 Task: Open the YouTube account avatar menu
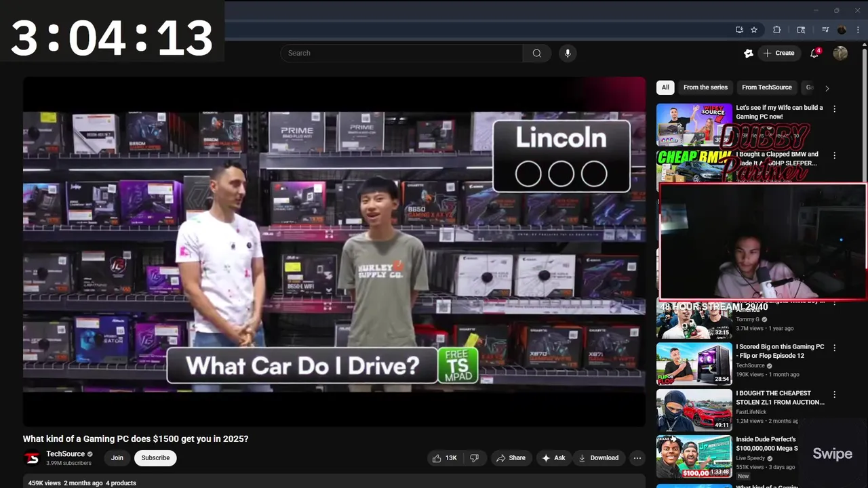tap(840, 53)
